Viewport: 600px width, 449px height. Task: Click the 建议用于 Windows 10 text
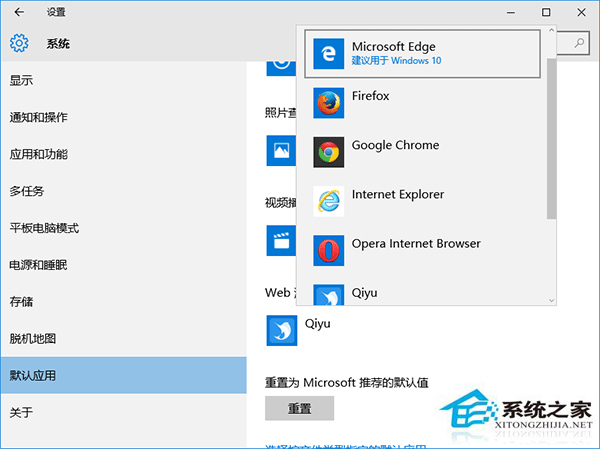[x=396, y=60]
